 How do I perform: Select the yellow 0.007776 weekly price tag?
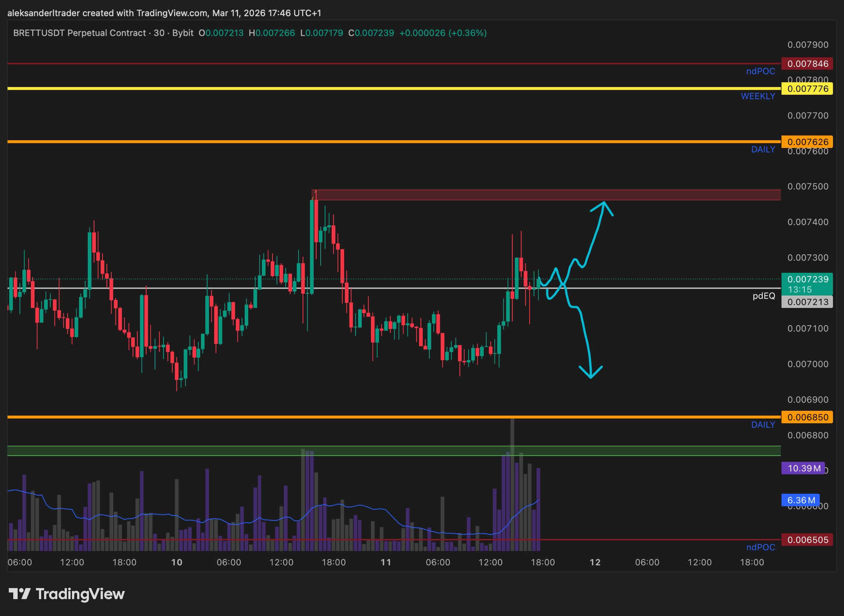(x=807, y=89)
